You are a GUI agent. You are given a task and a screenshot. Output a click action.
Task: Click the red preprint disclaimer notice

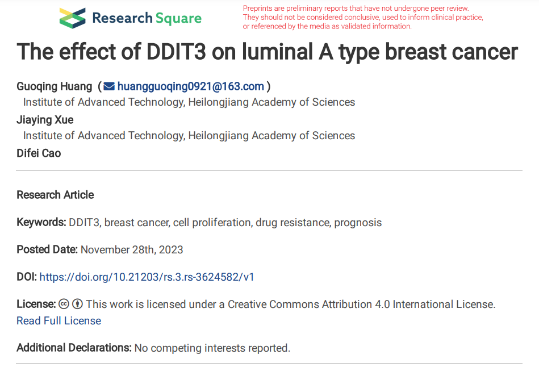[x=363, y=17]
